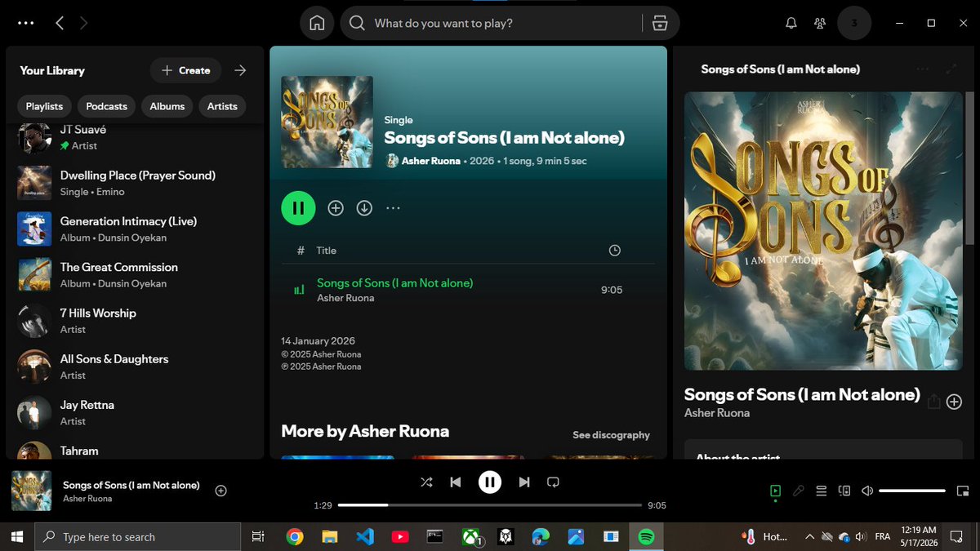Open Asher Ruona artist link in header

430,161
